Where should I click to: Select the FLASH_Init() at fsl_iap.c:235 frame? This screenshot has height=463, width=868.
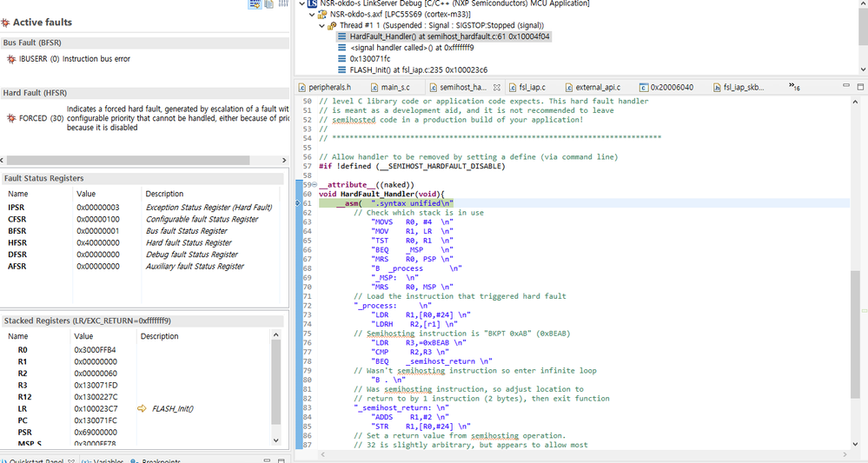click(x=419, y=69)
